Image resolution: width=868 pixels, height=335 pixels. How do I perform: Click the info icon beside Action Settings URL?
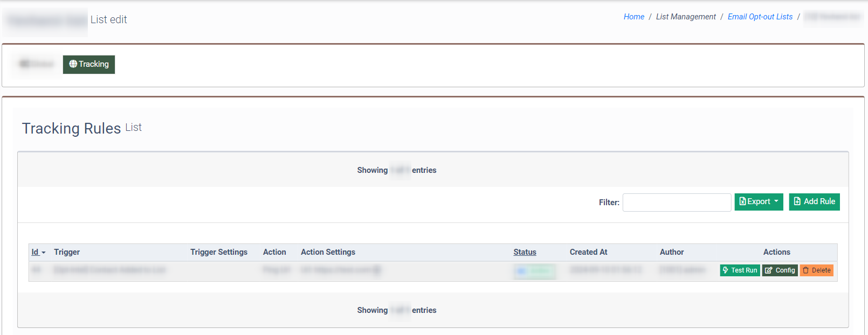(376, 270)
